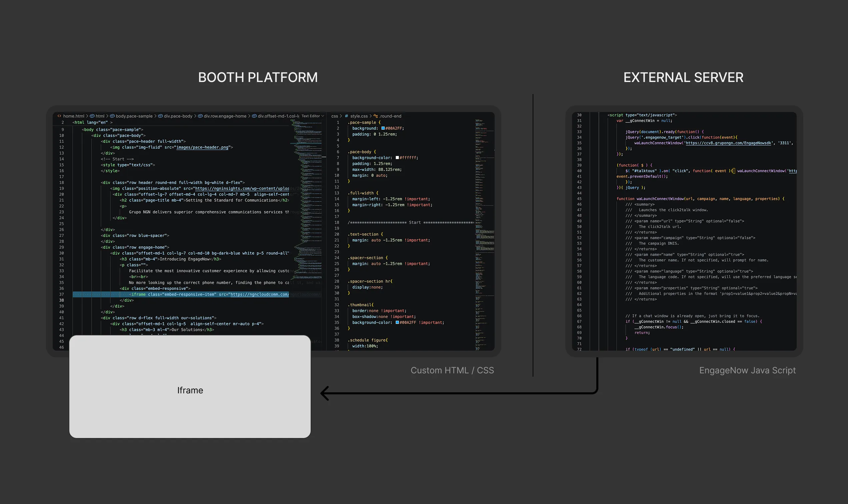Click the .schedule figure selector line

pos(367,340)
